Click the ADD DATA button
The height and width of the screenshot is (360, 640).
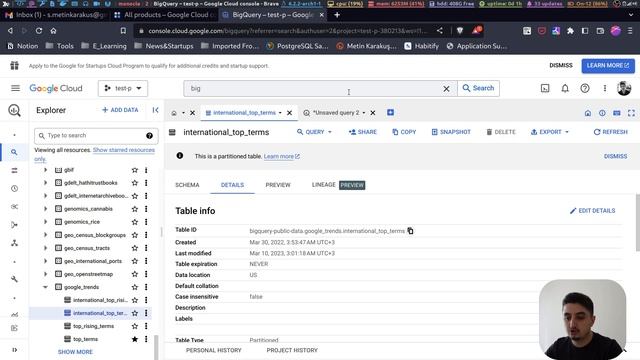(120, 110)
